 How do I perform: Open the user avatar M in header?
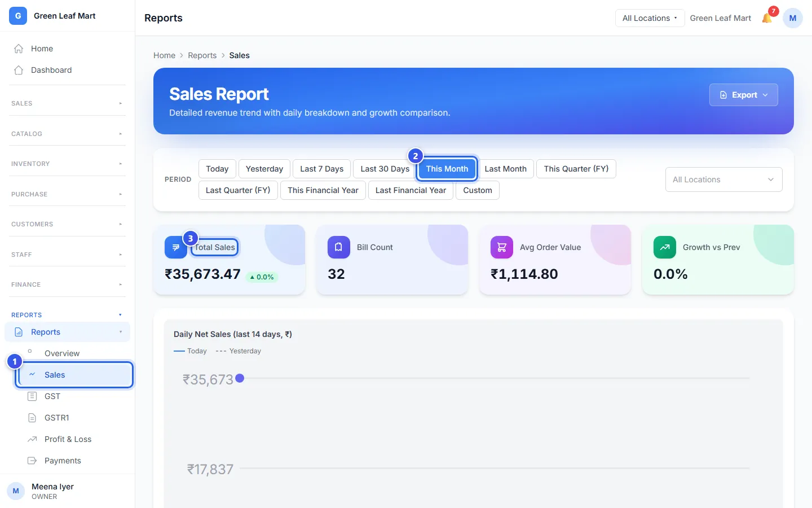tap(793, 18)
